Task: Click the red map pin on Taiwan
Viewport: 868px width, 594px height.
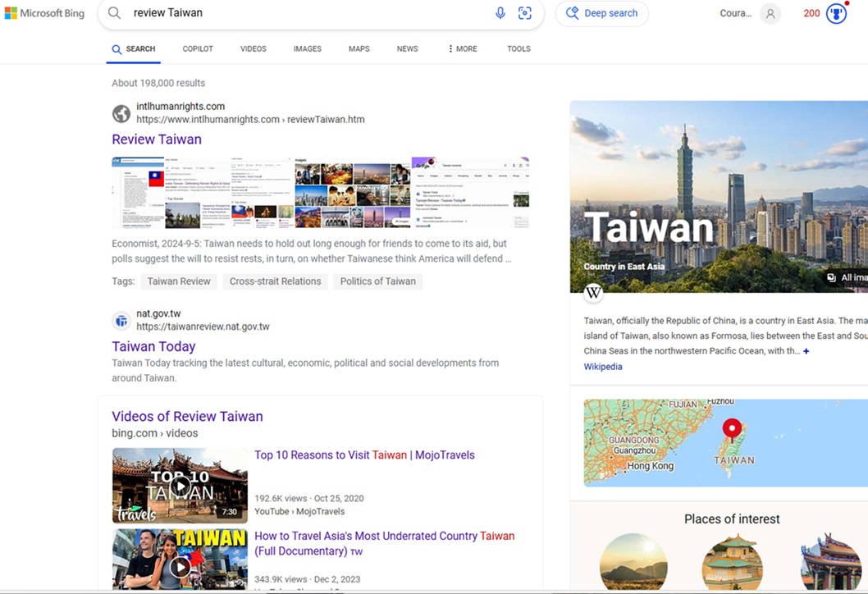Action: pos(732,429)
